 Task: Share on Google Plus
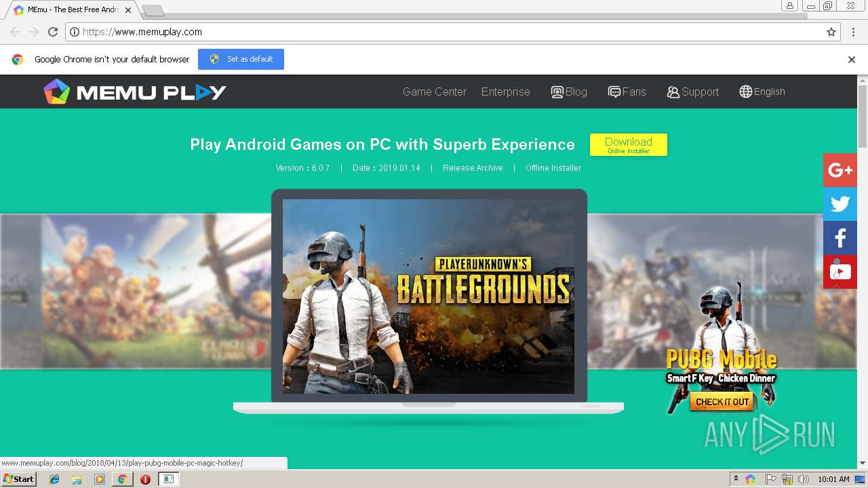click(840, 170)
